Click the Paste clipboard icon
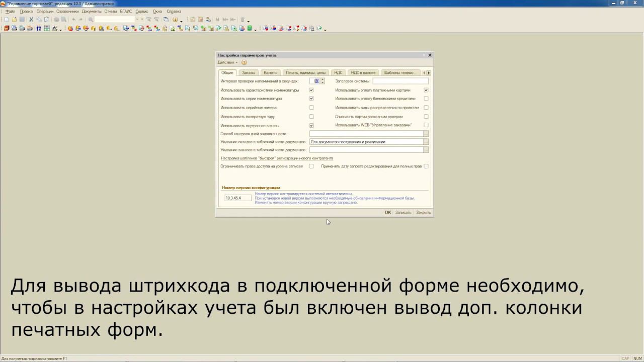644x362 pixels. tap(47, 19)
